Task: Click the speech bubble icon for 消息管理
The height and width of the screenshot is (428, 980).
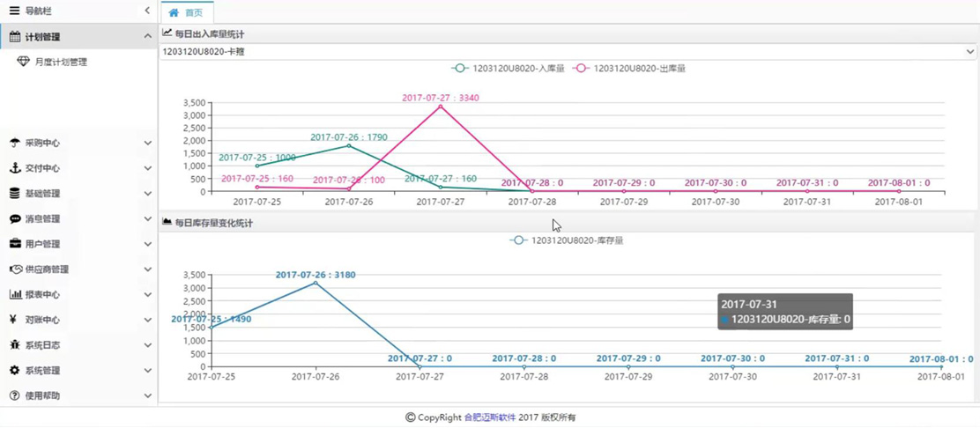Action: coord(14,219)
